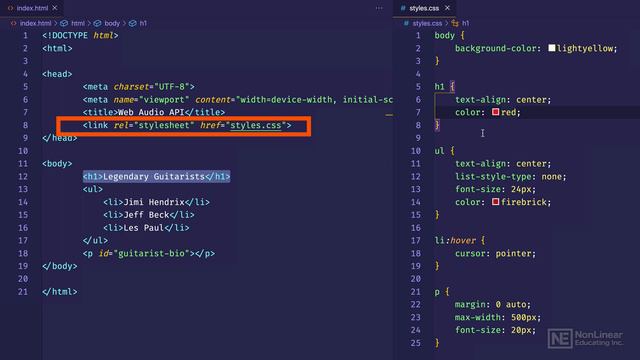The height and width of the screenshot is (360, 640).
Task: Switch to the styles.css tab
Action: point(424,8)
